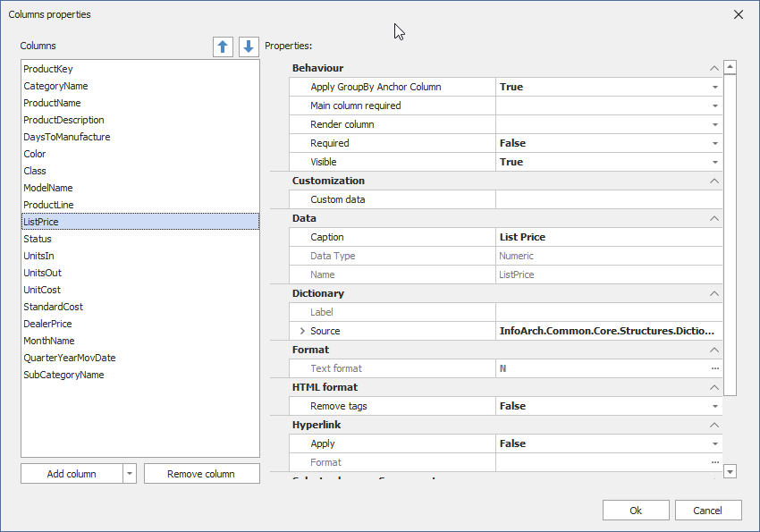Screen dimensions: 760x532
Task: Collapse the Behaviour section
Action: 714,68
